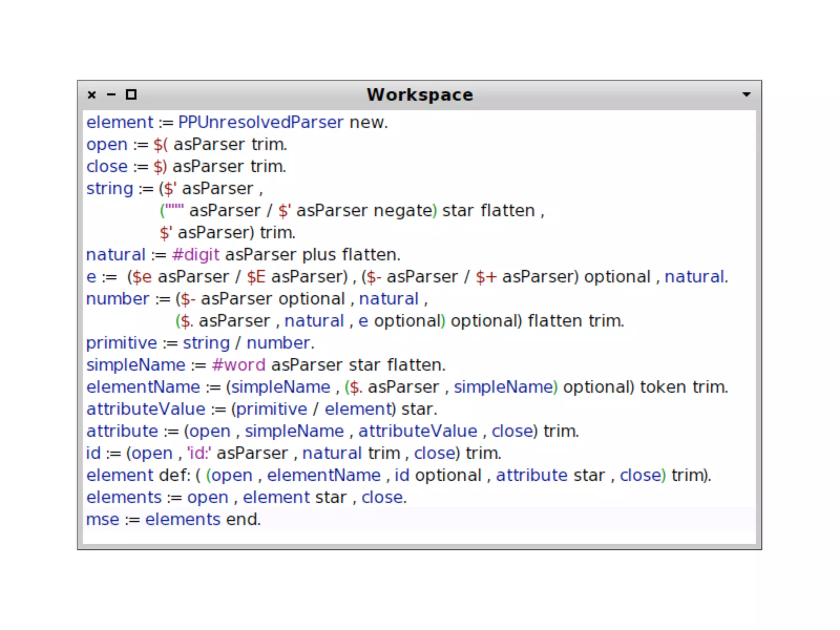Screen dimensions: 840x630
Task: Click the Workspace title bar text
Action: click(x=420, y=95)
